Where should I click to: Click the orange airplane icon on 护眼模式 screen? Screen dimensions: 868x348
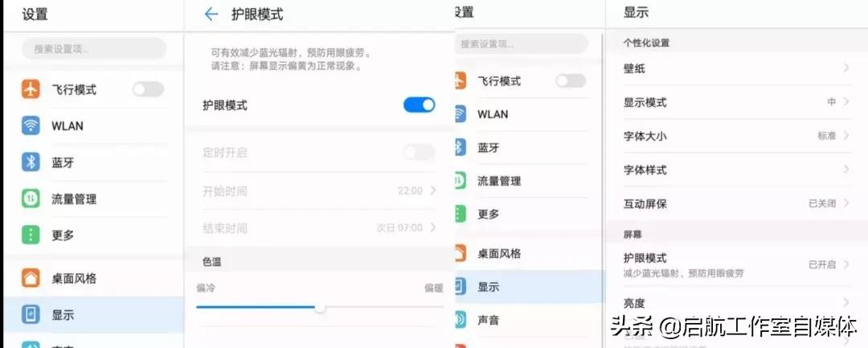click(31, 89)
